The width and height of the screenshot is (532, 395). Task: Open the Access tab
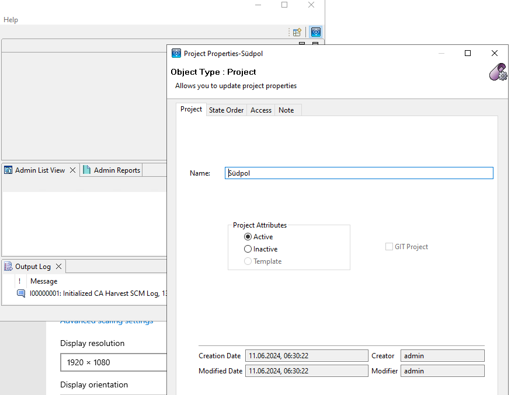tap(260, 110)
